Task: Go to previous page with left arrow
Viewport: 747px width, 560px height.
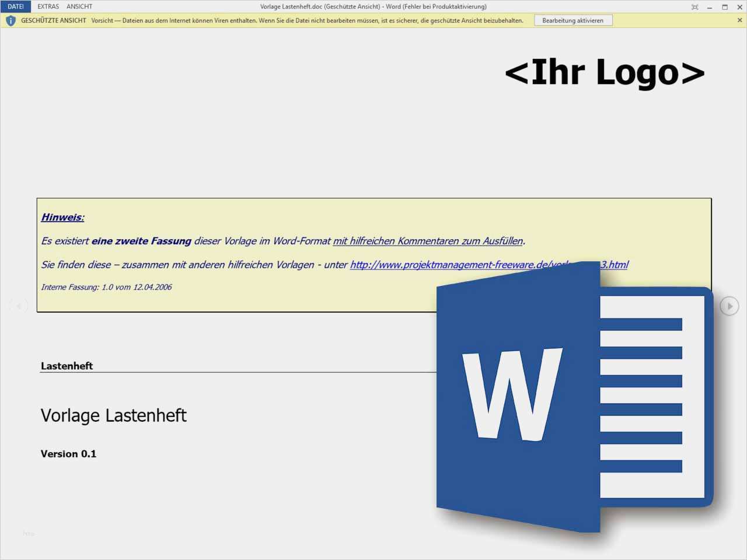Action: (x=18, y=306)
